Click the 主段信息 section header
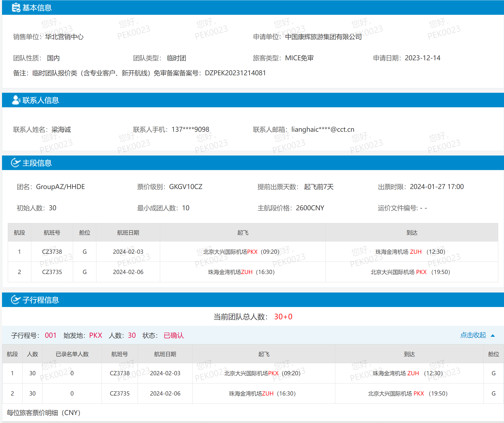Screen dimensions: 504x423 coord(37,163)
